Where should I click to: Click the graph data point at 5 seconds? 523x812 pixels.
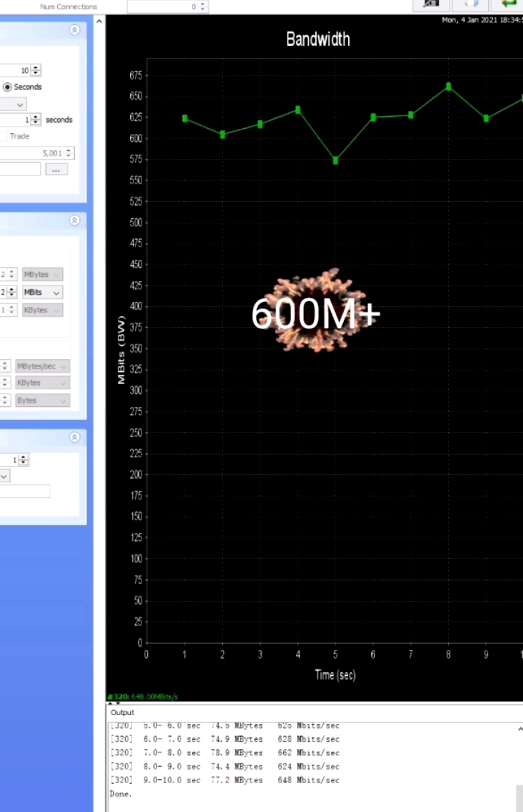click(x=336, y=161)
